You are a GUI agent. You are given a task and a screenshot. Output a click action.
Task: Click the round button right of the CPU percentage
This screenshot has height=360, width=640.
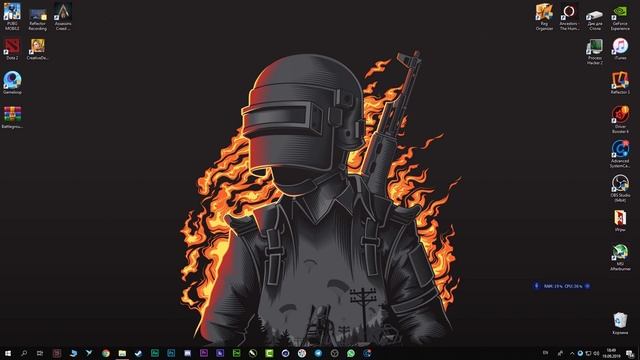[587, 286]
